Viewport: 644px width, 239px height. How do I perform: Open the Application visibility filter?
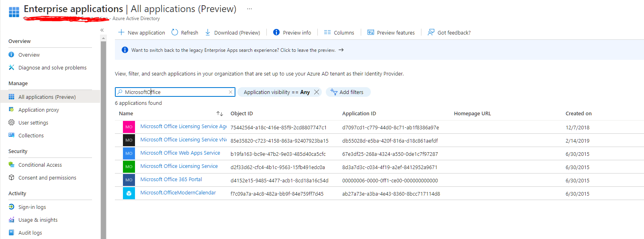click(x=276, y=92)
